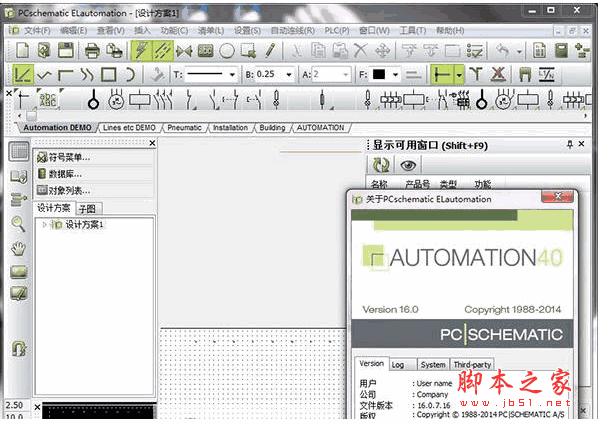The image size is (600, 424).
Task: Toggle the Lines lightning-bolt mode button
Action: 141,51
